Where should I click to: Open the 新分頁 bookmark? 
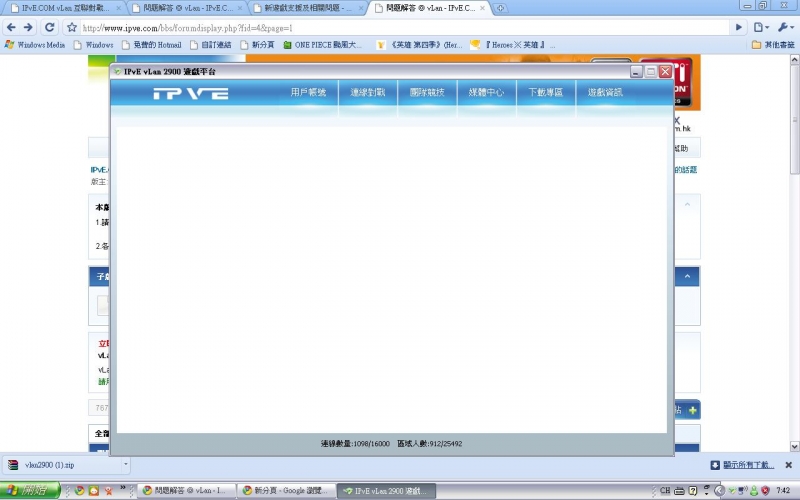[258, 45]
